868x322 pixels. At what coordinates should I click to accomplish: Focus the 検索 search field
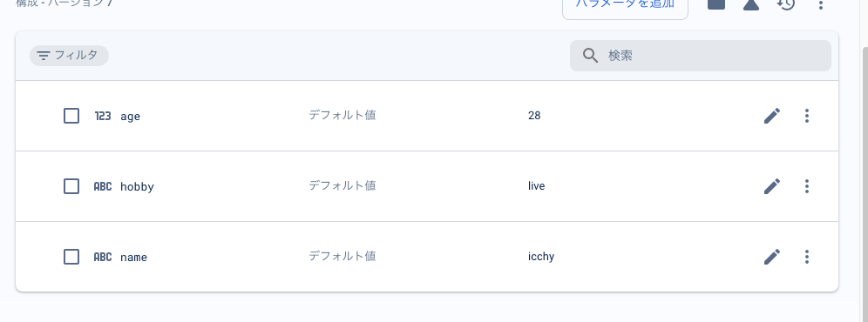701,56
